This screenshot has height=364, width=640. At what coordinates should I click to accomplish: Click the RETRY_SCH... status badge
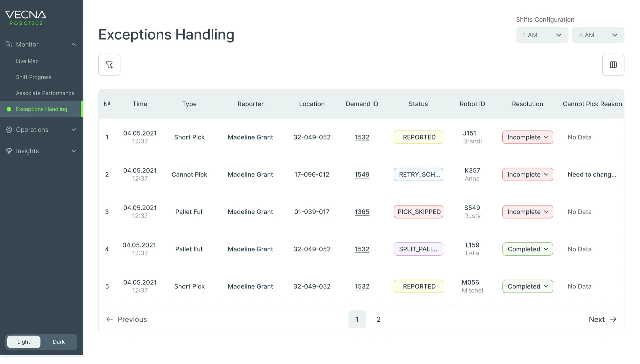click(419, 175)
